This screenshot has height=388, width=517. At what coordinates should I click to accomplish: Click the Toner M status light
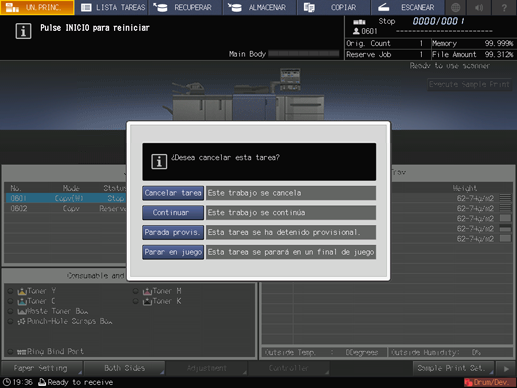[136, 291]
